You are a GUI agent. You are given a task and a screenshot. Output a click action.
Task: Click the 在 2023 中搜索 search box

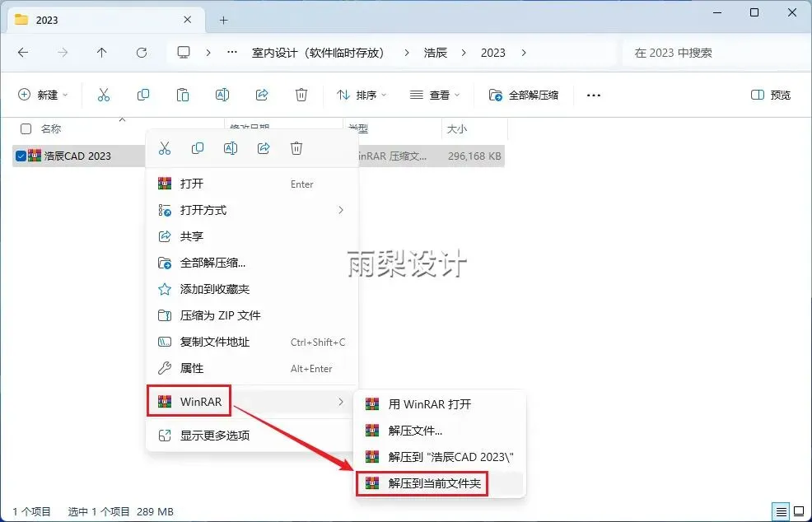(x=715, y=53)
